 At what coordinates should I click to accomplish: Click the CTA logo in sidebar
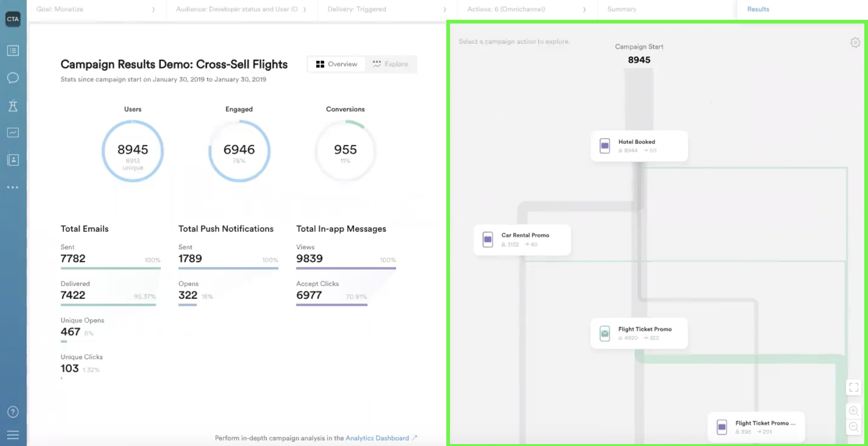13,19
